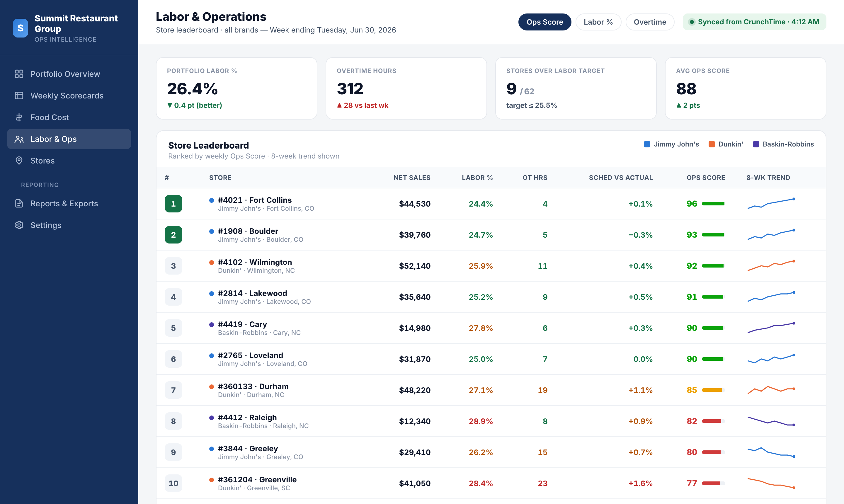Image resolution: width=844 pixels, height=504 pixels.
Task: Sort by the Labor % column header
Action: point(477,178)
